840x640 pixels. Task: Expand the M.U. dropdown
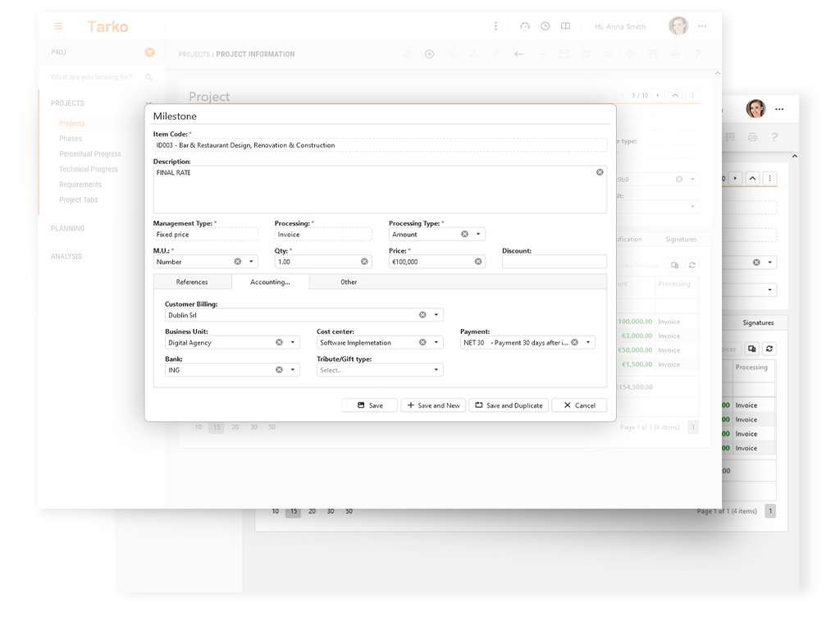click(250, 262)
